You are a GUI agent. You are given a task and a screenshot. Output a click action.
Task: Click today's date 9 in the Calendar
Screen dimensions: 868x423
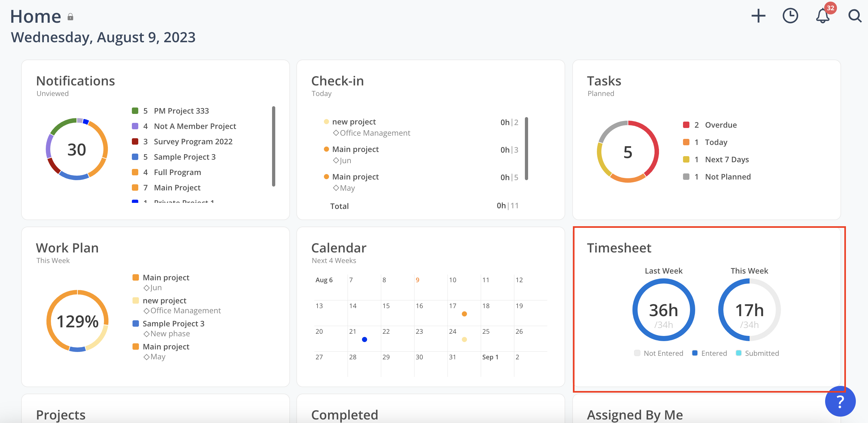click(417, 280)
